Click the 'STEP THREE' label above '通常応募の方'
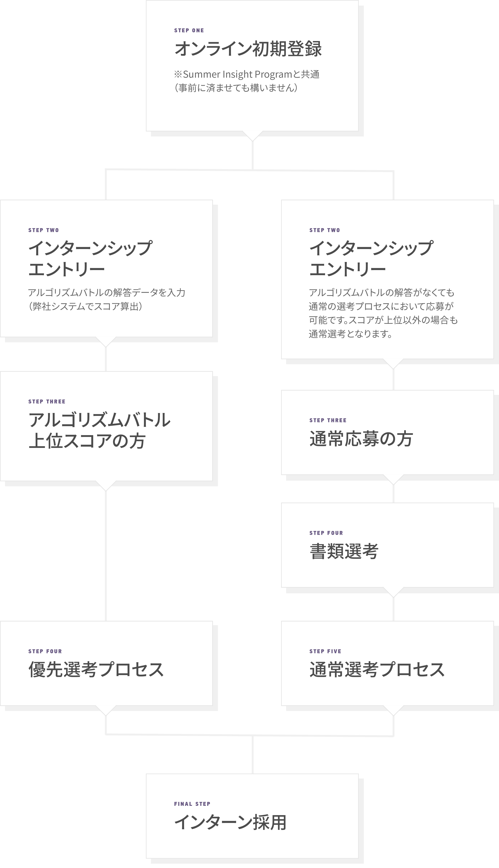This screenshot has height=868, width=499. pyautogui.click(x=328, y=420)
